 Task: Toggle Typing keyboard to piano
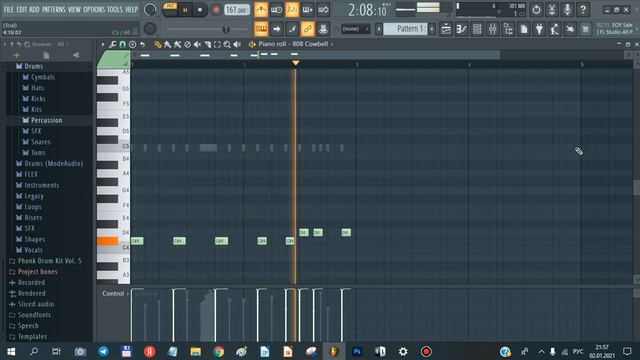click(261, 29)
